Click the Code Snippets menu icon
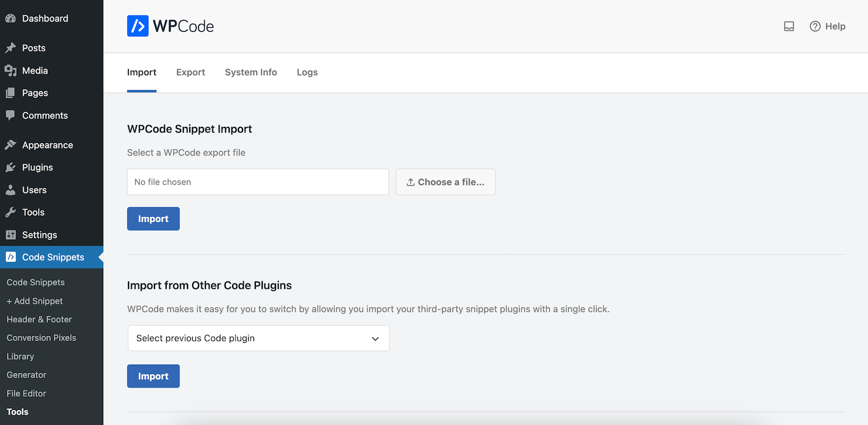 pos(10,257)
